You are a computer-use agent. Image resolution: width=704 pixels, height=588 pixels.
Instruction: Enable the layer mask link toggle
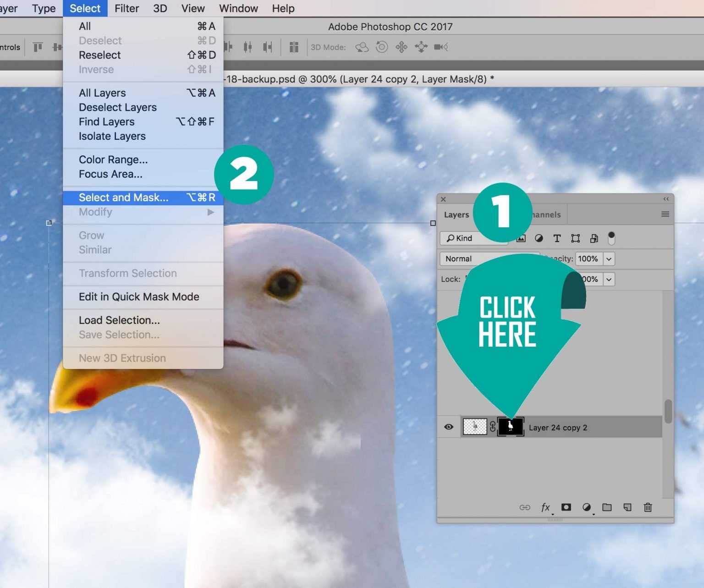pyautogui.click(x=493, y=427)
